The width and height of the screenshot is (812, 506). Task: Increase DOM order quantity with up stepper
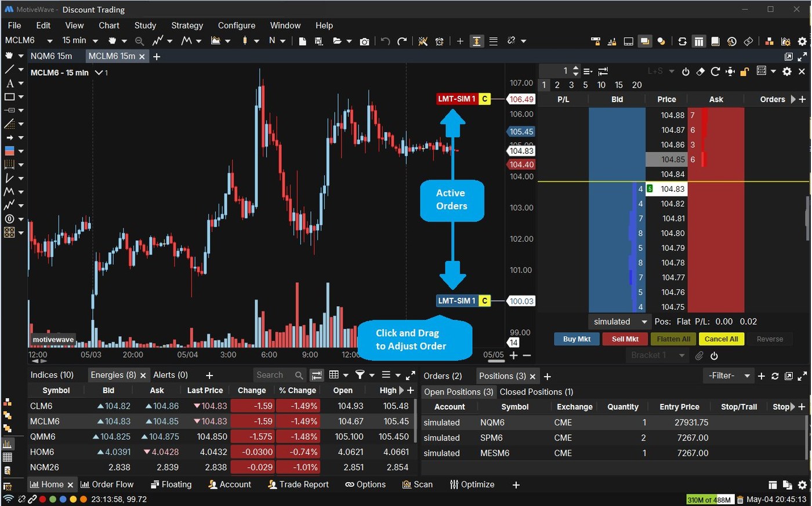[575, 68]
